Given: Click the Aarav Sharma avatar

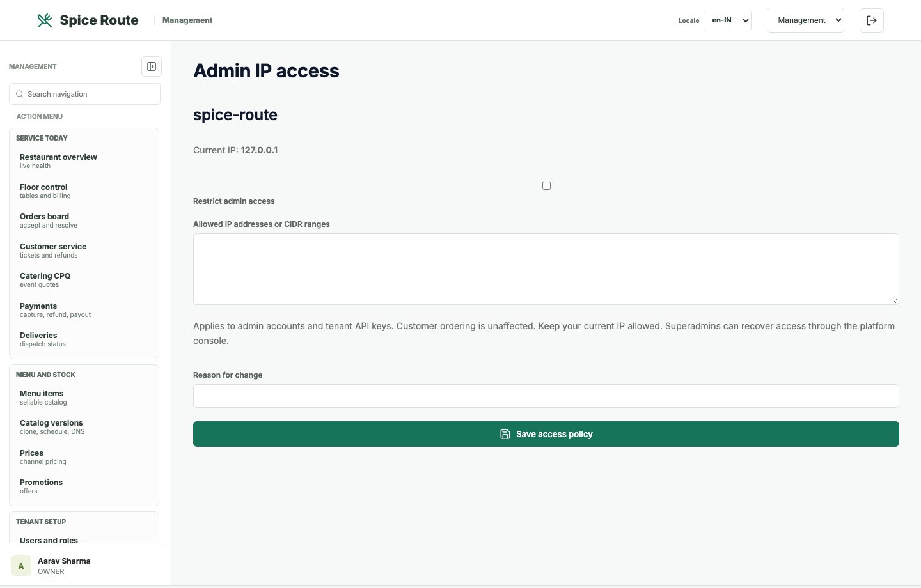Looking at the screenshot, I should [21, 566].
